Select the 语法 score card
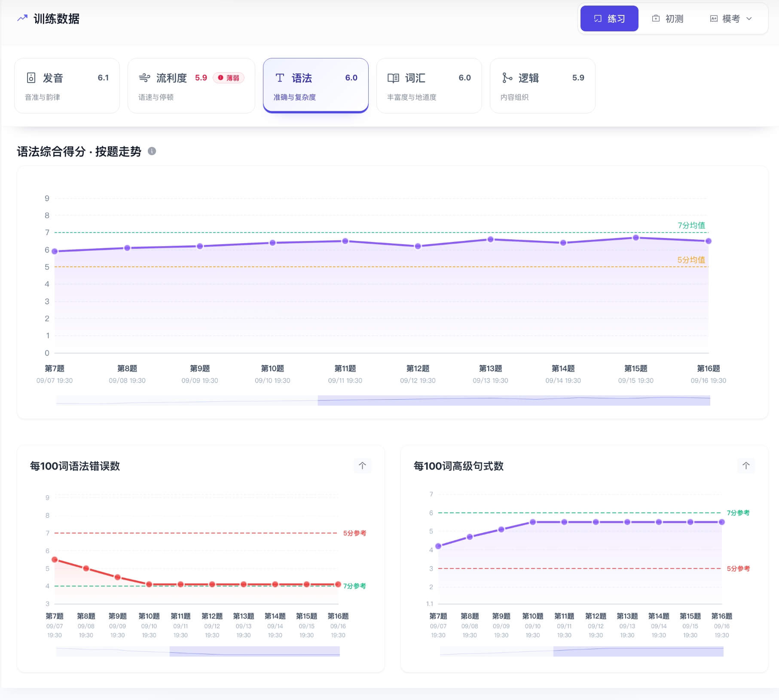779x700 pixels. pos(316,86)
